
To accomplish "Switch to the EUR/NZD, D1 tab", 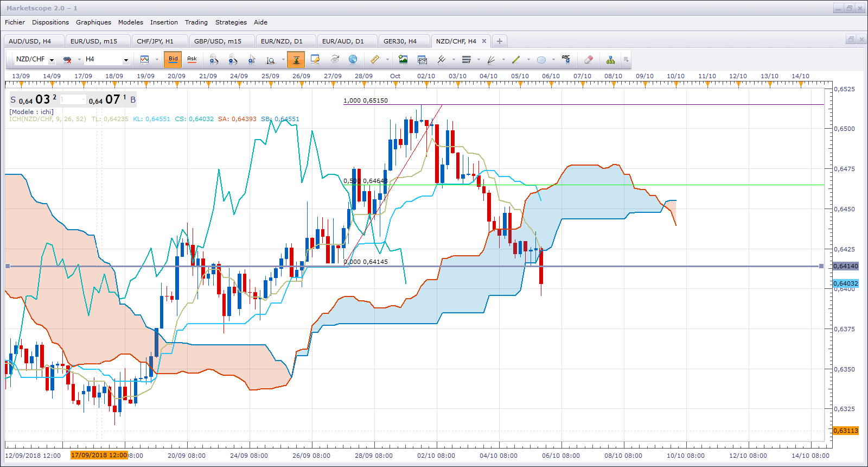I will pos(282,41).
